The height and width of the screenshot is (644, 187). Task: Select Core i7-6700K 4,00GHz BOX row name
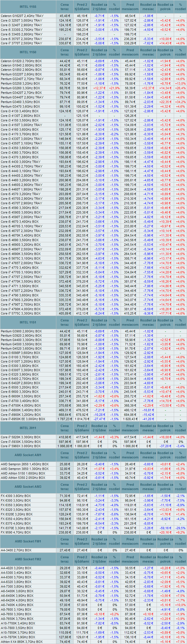[21, 405]
